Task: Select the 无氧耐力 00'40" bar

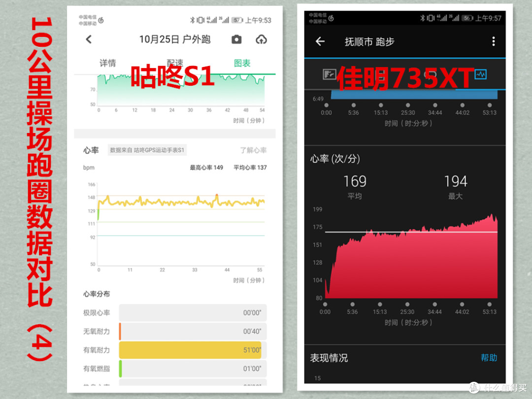Action: click(193, 331)
